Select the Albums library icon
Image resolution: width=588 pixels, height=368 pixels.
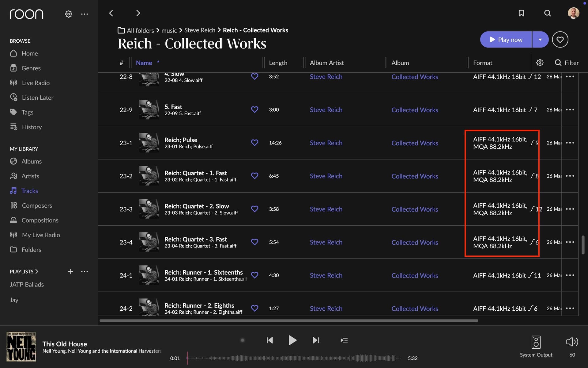tap(13, 161)
